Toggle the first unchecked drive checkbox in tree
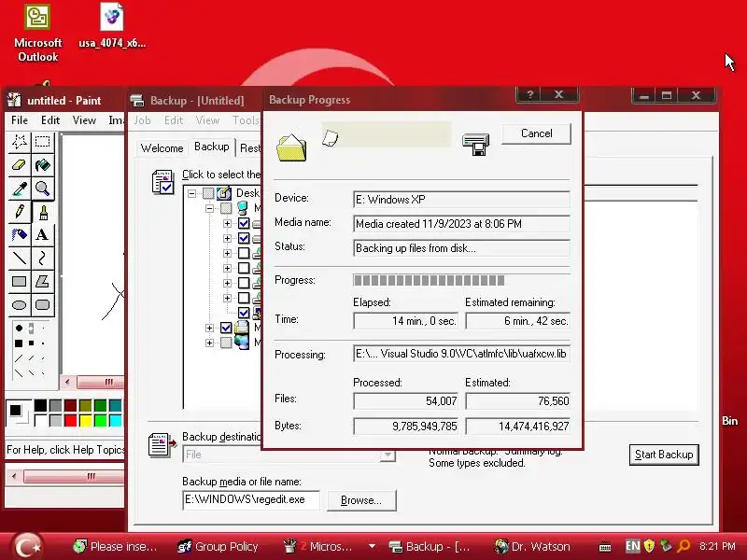 click(x=244, y=253)
